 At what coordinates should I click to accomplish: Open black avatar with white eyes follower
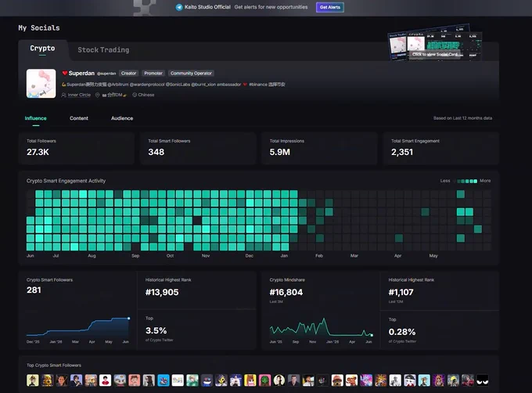click(x=482, y=380)
